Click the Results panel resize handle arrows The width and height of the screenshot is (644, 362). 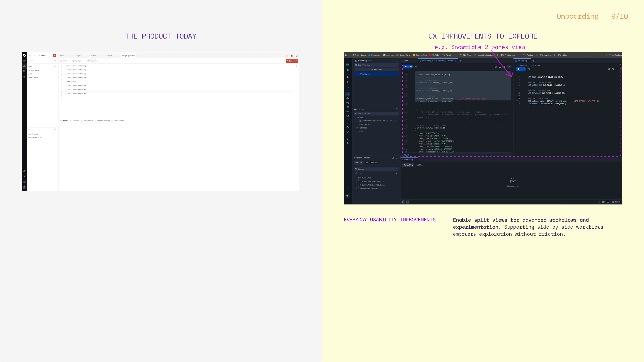point(509,155)
